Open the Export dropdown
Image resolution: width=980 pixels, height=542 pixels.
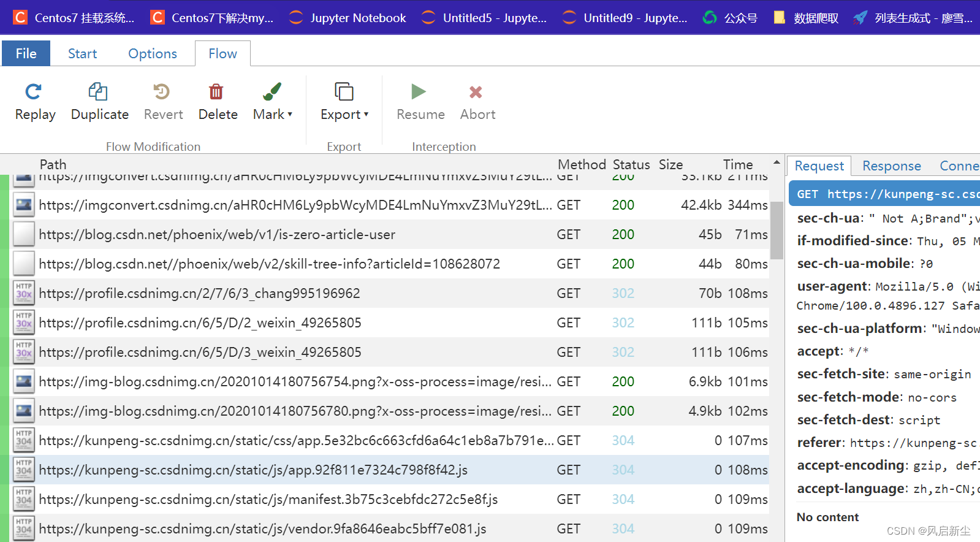click(344, 102)
